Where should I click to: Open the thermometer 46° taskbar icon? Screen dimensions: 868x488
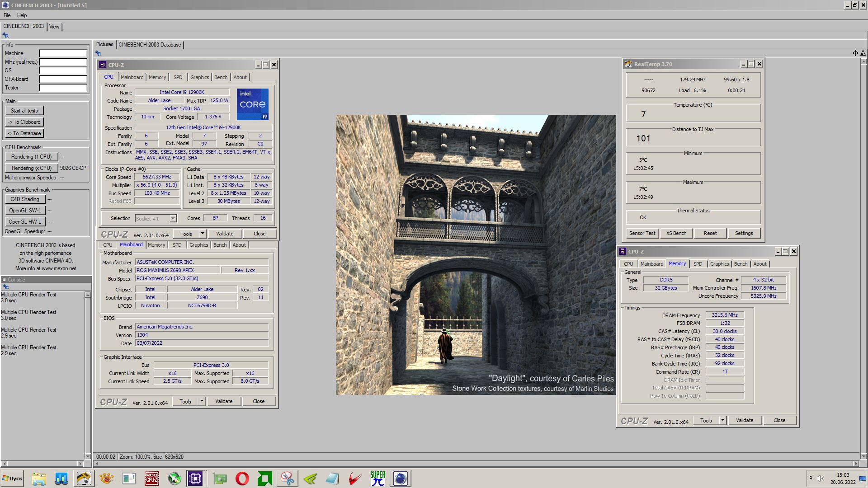[84, 479]
